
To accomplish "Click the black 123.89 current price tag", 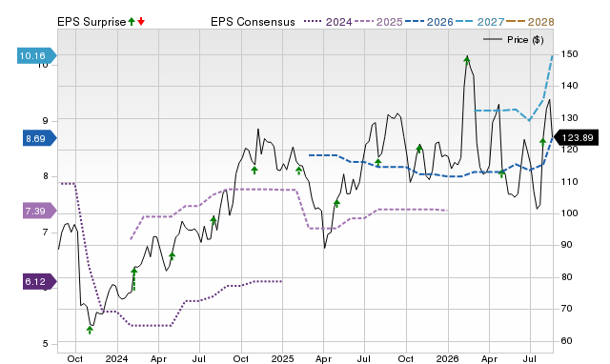I will pos(576,137).
